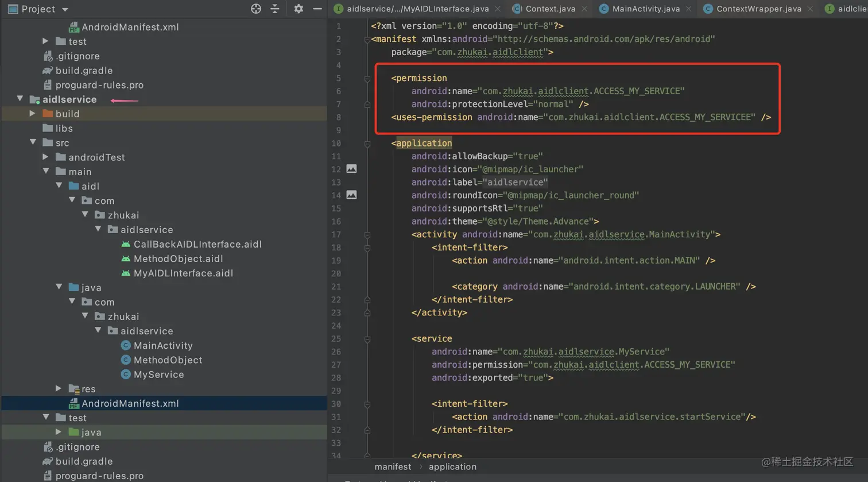Open MainActivity class in tree
Screen dimensions: 868x482
[x=163, y=345]
